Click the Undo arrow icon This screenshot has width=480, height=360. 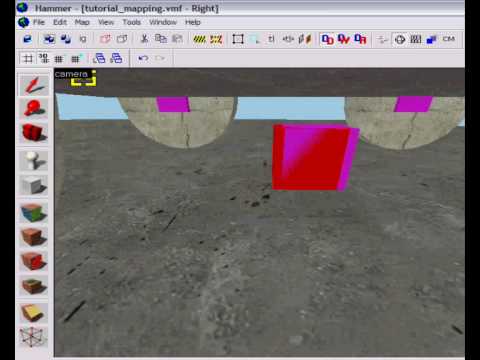pos(143,59)
